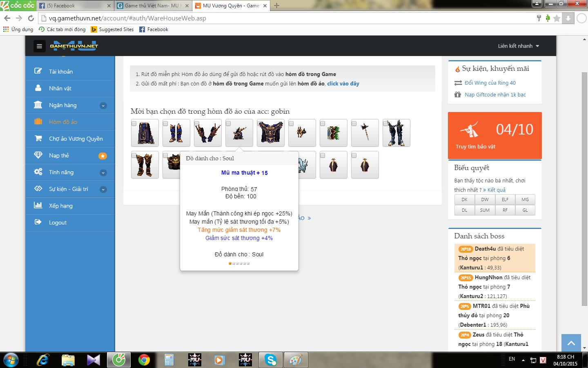The image size is (588, 368).
Task: Tick the checkbox on the green shield item
Action: [323, 123]
